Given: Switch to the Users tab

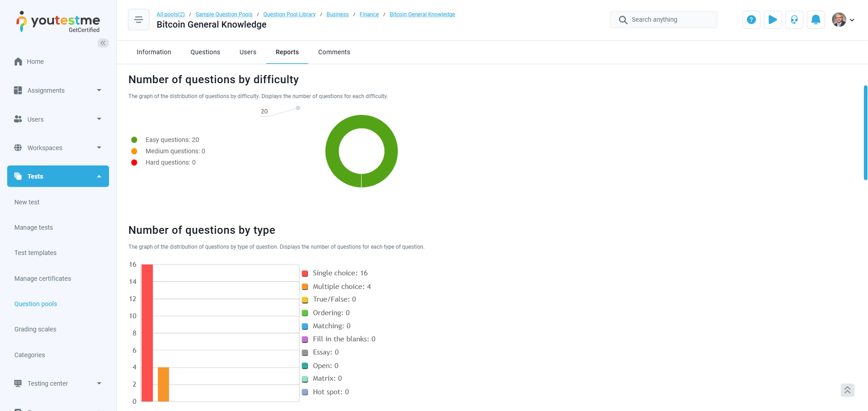Looking at the screenshot, I should click(x=248, y=52).
